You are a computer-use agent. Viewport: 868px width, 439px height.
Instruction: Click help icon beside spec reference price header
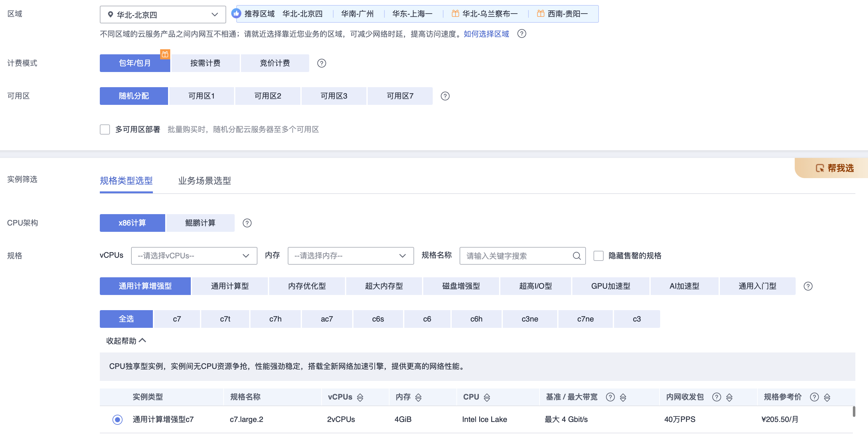click(x=814, y=397)
